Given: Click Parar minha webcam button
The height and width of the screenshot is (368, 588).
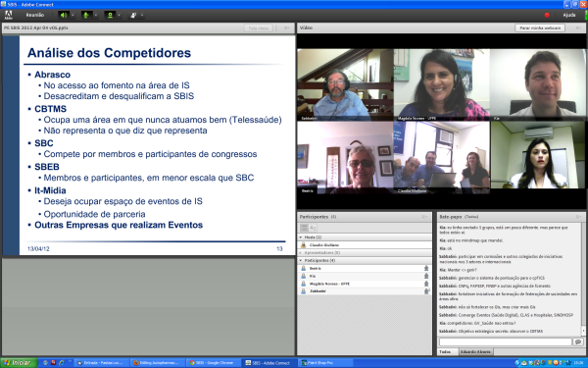Looking at the screenshot, I should click(x=540, y=27).
